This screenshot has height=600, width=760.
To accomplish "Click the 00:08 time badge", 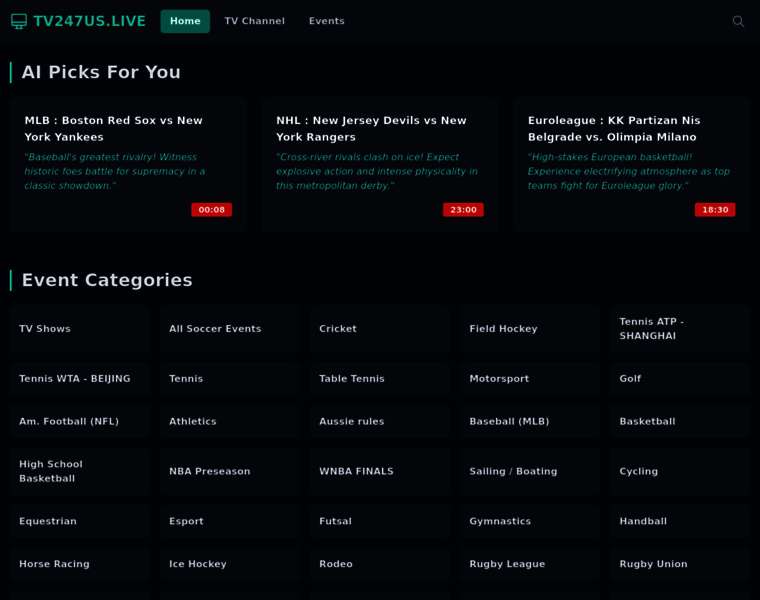I will tap(211, 210).
